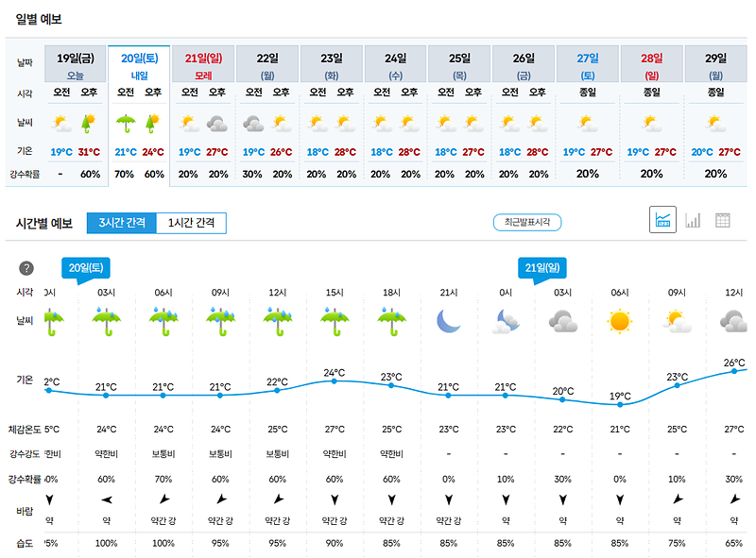Viewport: 756px width, 558px height.
Task: Click the 19일 오전 partly sunny icon
Action: pyautogui.click(x=61, y=124)
